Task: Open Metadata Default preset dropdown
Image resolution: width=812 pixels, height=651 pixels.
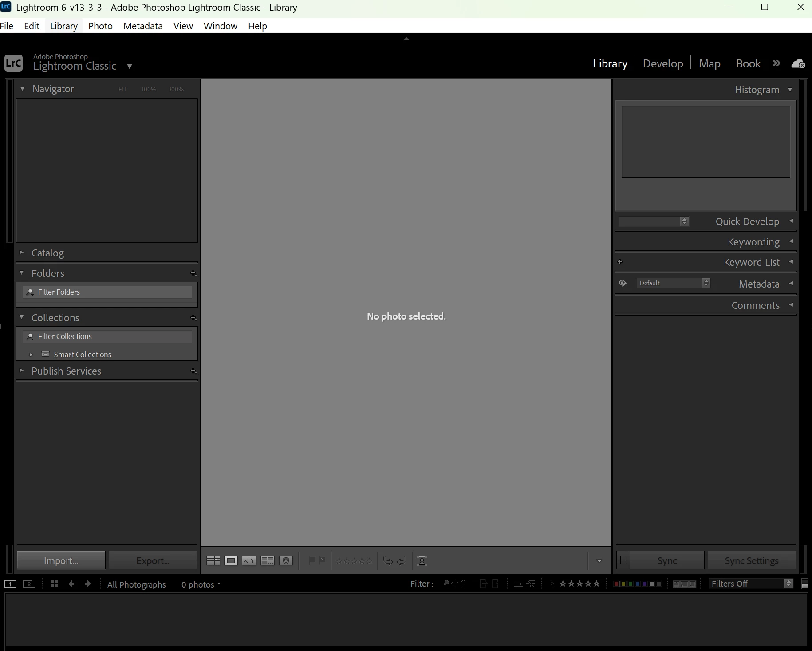Action: click(x=674, y=283)
